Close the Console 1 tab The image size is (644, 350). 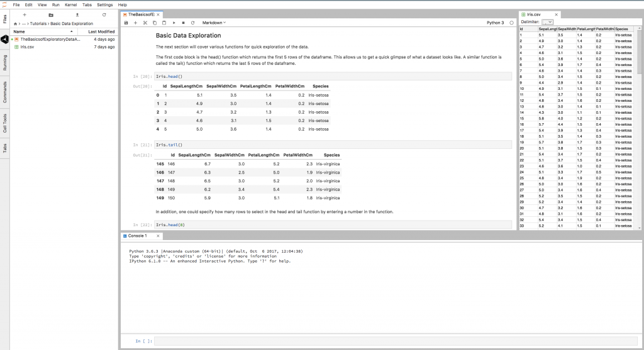pos(158,236)
